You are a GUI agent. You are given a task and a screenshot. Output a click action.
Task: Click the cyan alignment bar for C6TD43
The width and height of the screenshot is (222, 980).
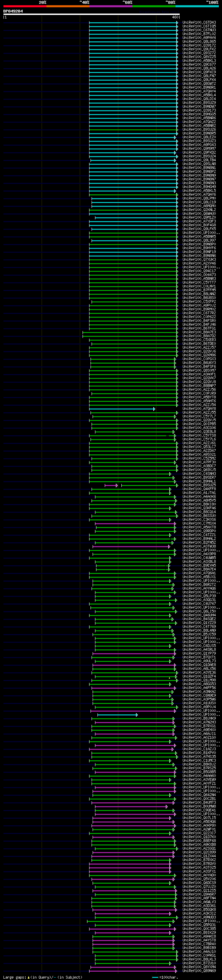tap(134, 23)
